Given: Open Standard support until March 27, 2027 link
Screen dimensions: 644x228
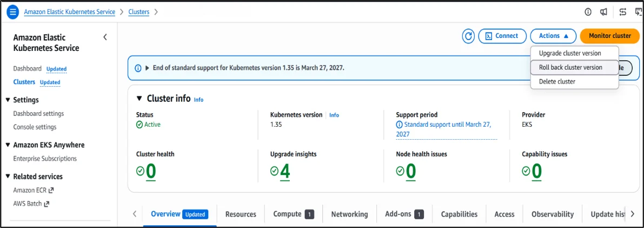Looking at the screenshot, I should tap(447, 129).
